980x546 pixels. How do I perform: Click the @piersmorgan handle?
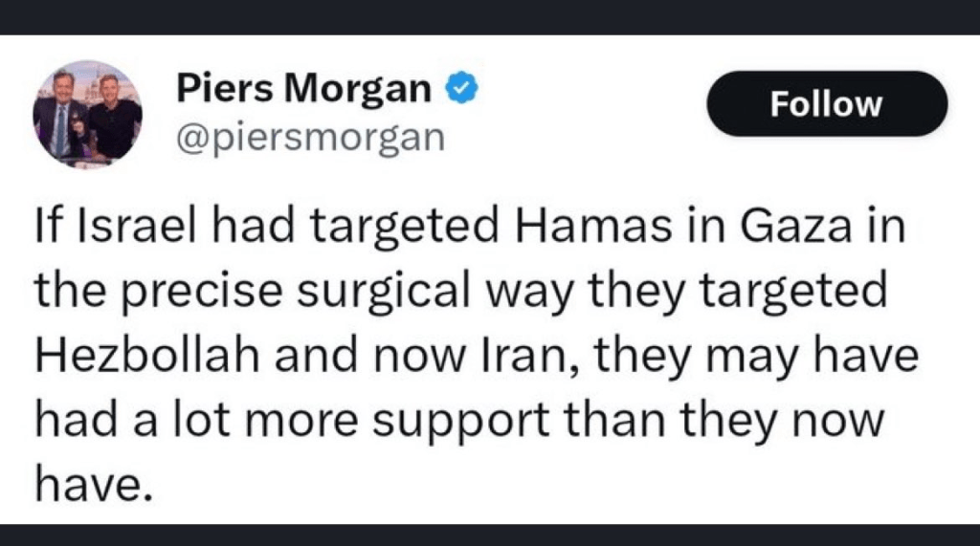tap(311, 138)
